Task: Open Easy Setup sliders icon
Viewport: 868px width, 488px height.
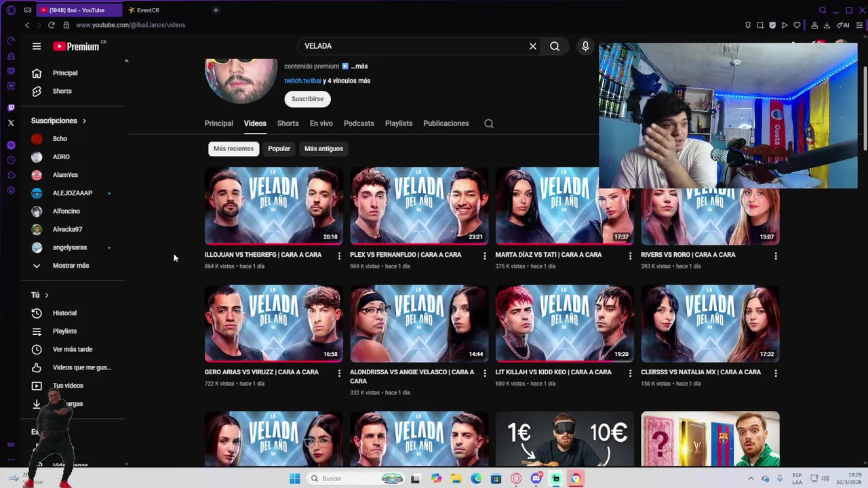Action: click(859, 25)
